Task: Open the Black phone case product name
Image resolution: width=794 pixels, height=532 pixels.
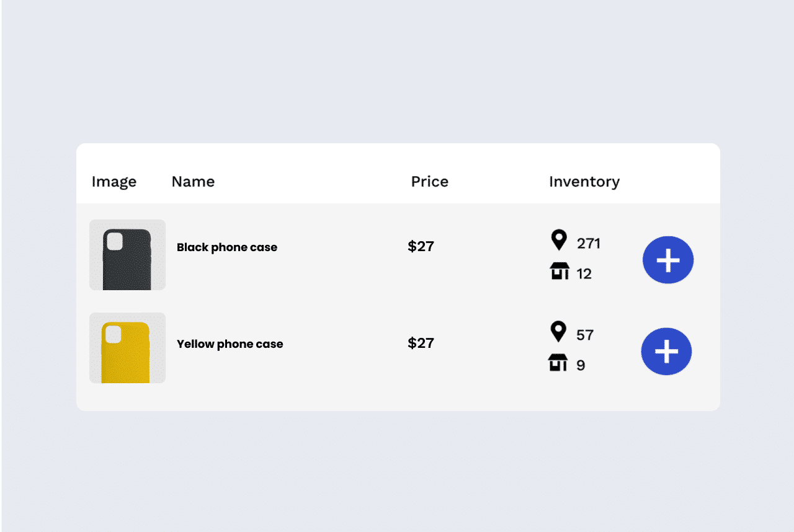Action: (227, 247)
